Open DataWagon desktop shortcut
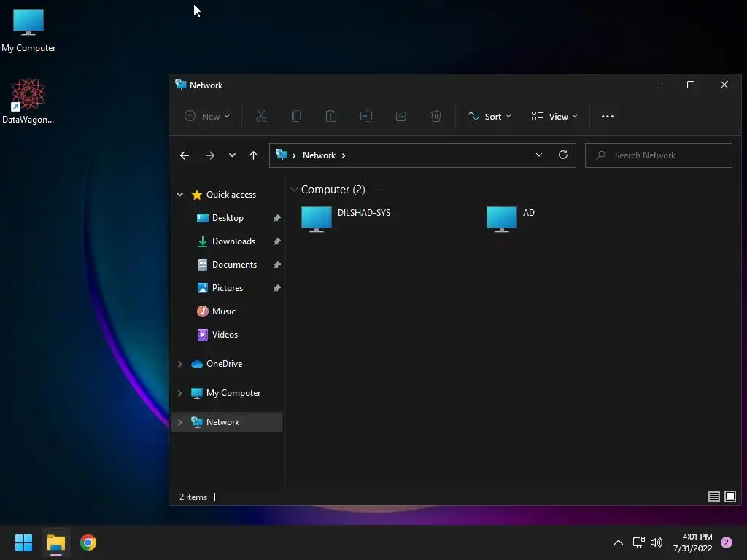 point(28,101)
